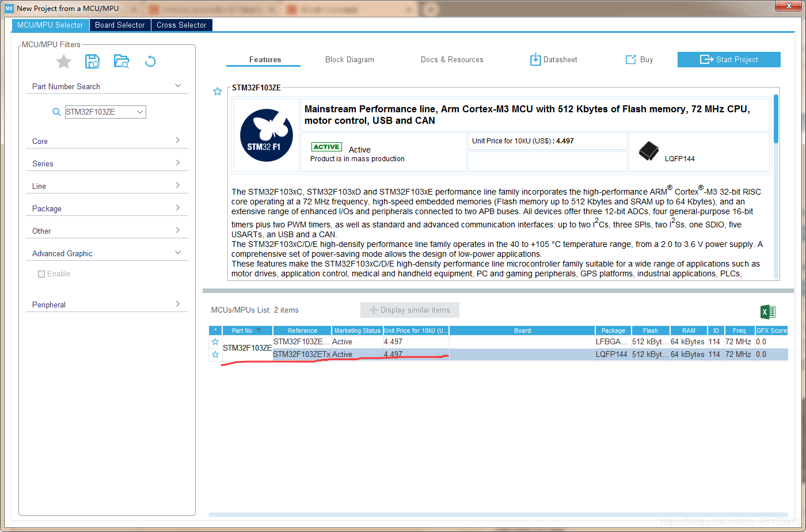The image size is (806, 532).
Task: Sort by RAM column header
Action: coord(689,330)
